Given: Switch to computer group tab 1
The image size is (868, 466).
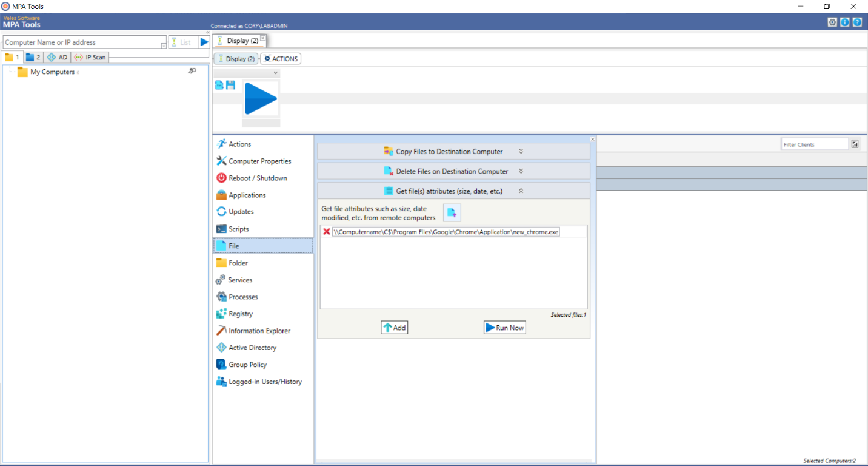Looking at the screenshot, I should pyautogui.click(x=12, y=57).
